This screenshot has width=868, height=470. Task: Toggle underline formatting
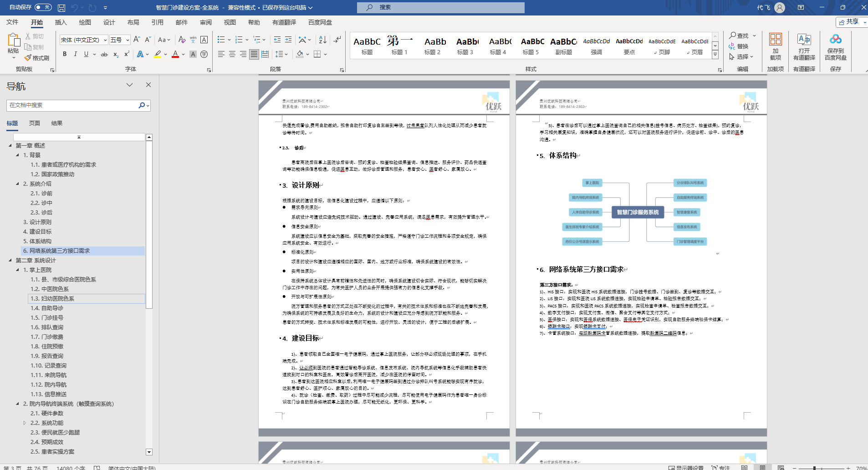tap(86, 54)
